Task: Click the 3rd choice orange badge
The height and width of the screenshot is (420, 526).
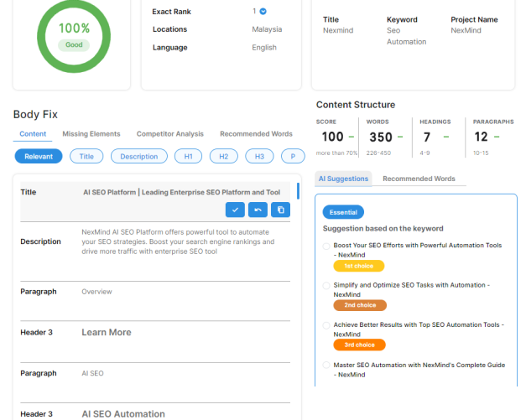Action: tap(359, 345)
